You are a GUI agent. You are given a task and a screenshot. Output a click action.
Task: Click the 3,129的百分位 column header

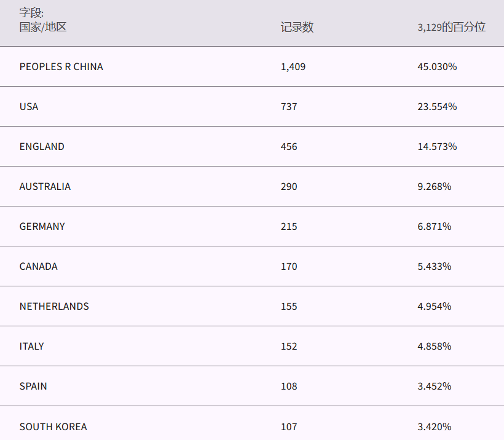click(451, 27)
